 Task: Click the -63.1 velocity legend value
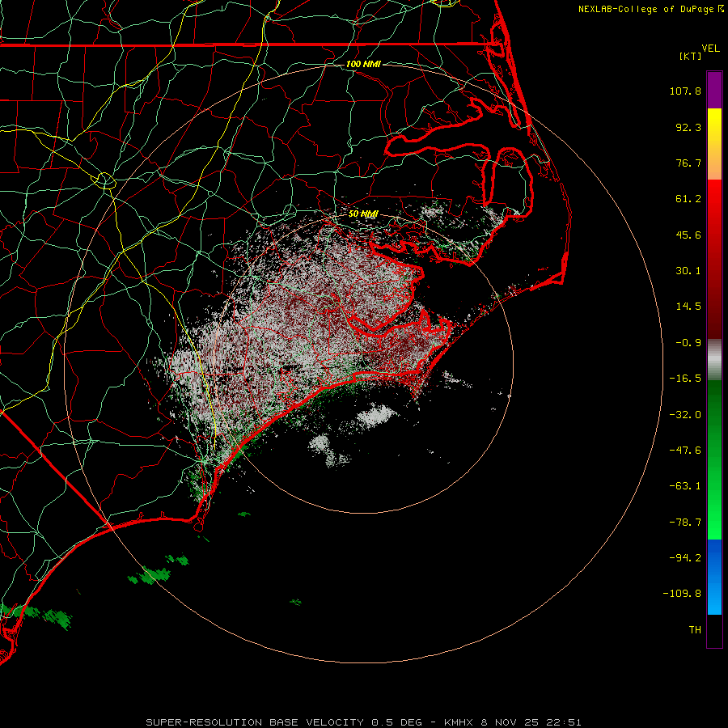point(685,486)
